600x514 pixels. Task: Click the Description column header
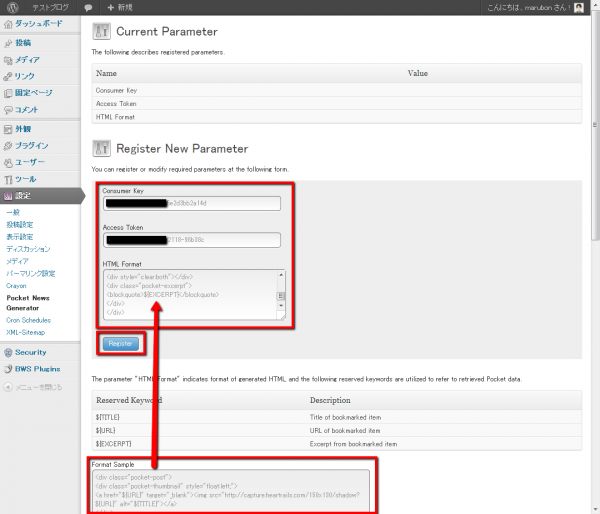click(330, 400)
